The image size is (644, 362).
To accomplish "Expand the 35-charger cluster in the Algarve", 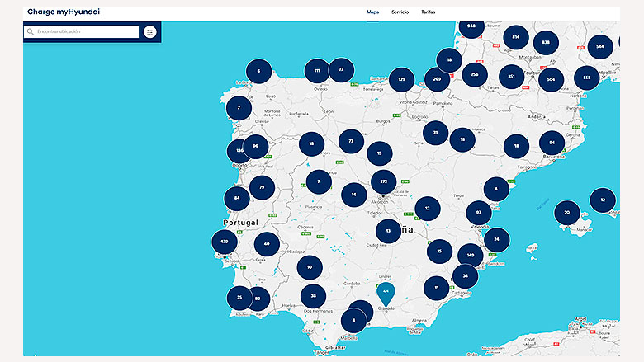I will (x=239, y=298).
